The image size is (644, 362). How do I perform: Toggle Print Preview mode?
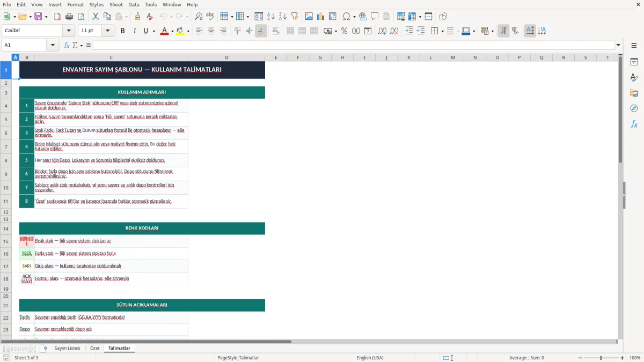point(81,17)
